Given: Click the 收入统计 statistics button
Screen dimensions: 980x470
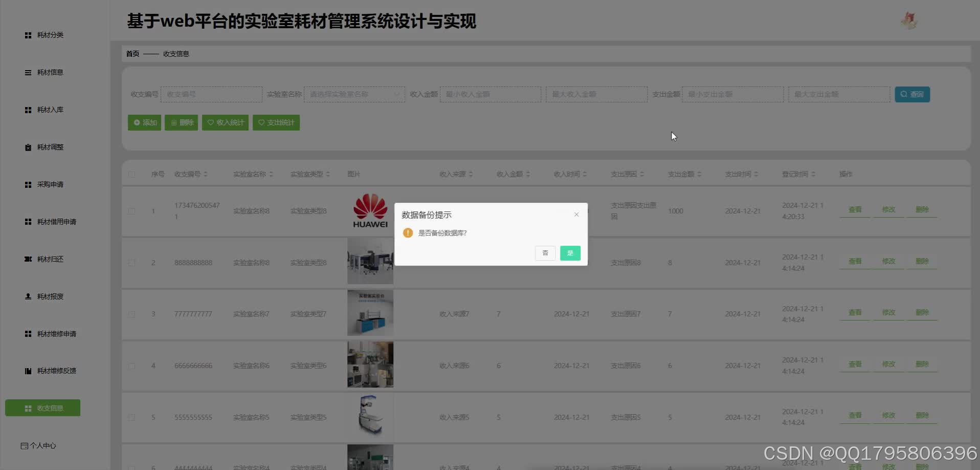Looking at the screenshot, I should coord(225,122).
